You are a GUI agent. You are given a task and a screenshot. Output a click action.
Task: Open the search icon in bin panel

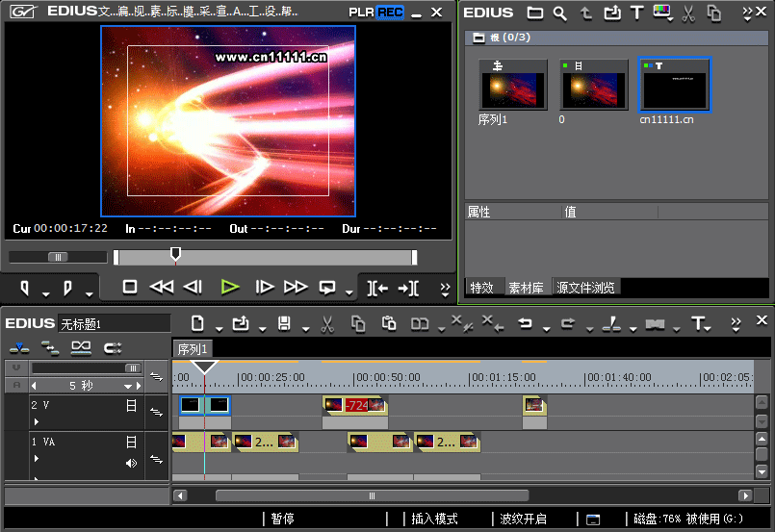(559, 13)
